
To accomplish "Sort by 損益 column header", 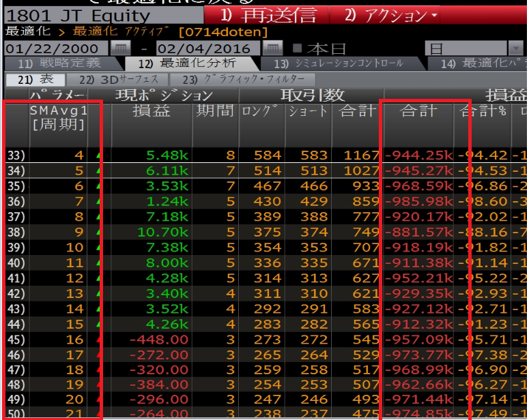I will point(151,111).
